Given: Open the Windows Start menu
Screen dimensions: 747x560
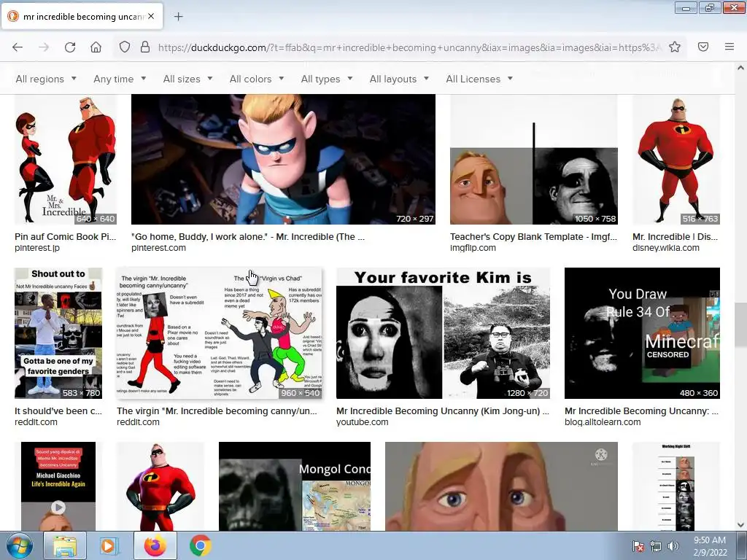Looking at the screenshot, I should [x=20, y=545].
